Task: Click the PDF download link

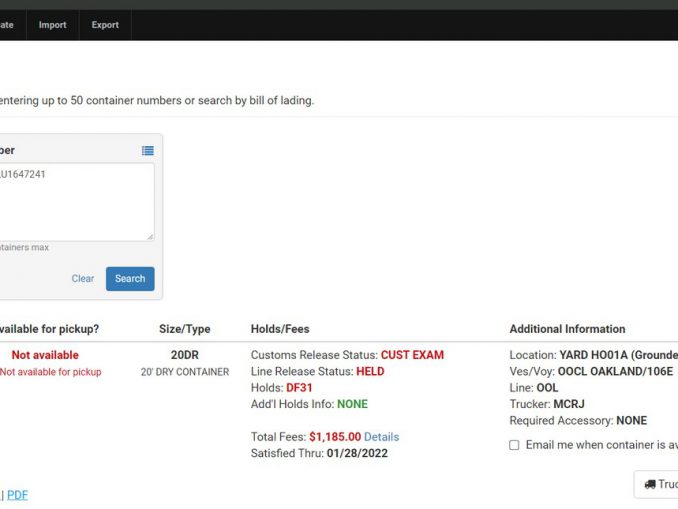Action: point(17,495)
